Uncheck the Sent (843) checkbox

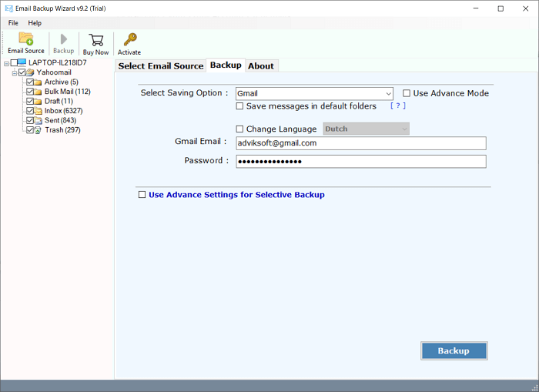[x=30, y=120]
